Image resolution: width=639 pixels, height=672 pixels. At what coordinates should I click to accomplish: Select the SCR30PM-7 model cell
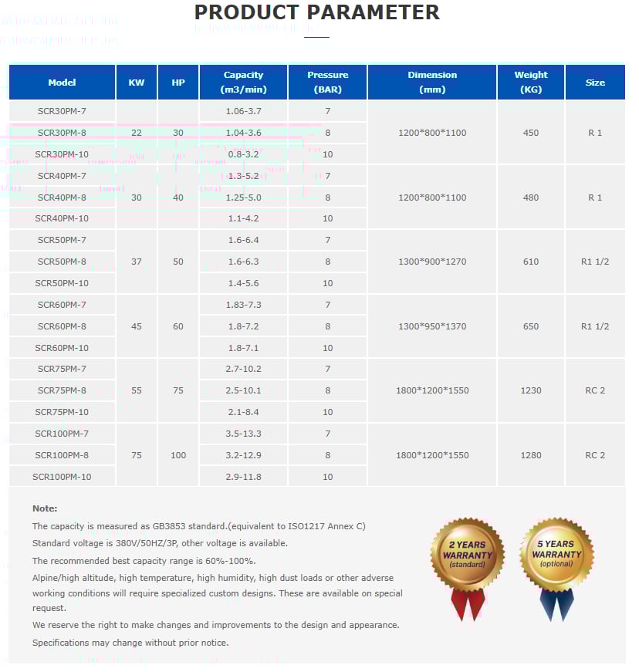[x=62, y=111]
